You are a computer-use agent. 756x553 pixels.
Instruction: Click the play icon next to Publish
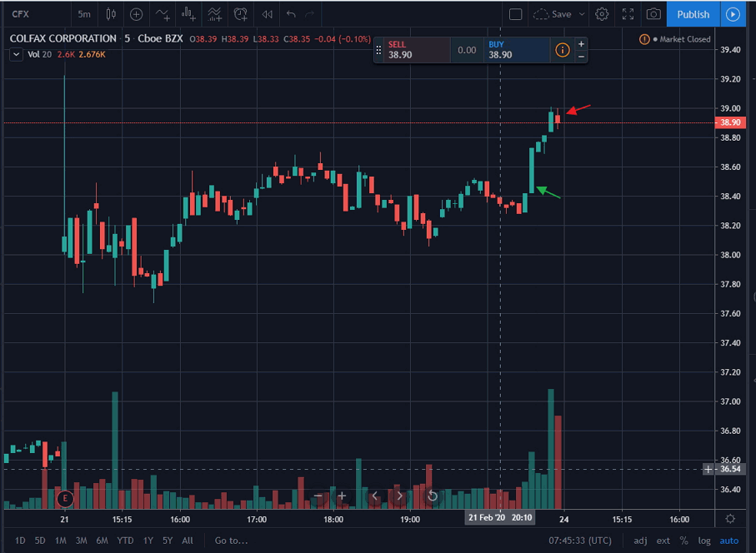point(733,14)
